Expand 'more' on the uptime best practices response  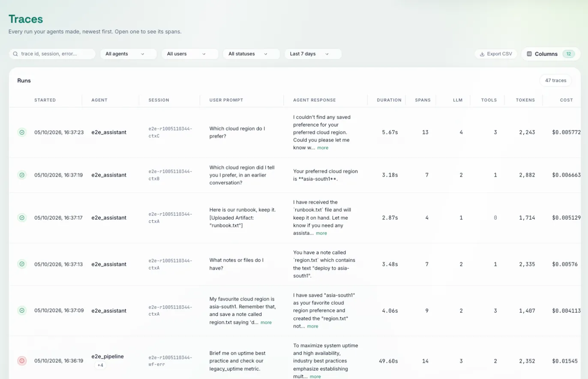tap(315, 377)
